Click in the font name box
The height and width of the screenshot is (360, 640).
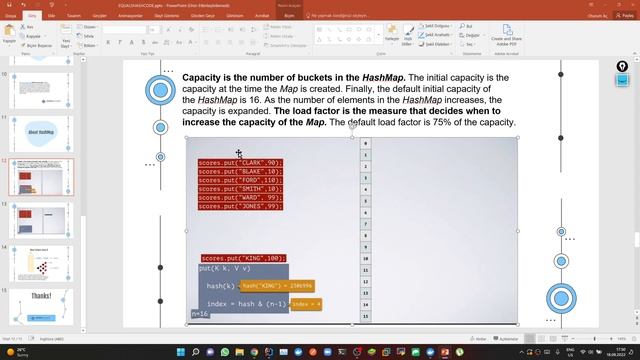[124, 30]
